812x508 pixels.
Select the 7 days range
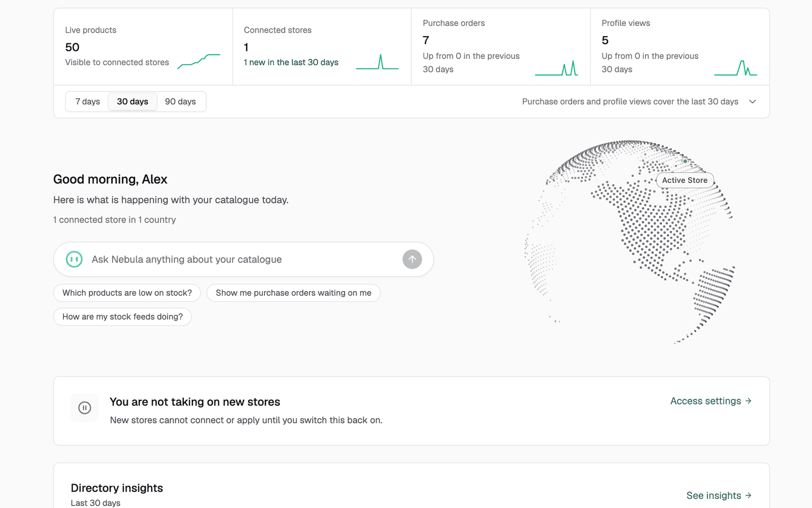(x=87, y=102)
